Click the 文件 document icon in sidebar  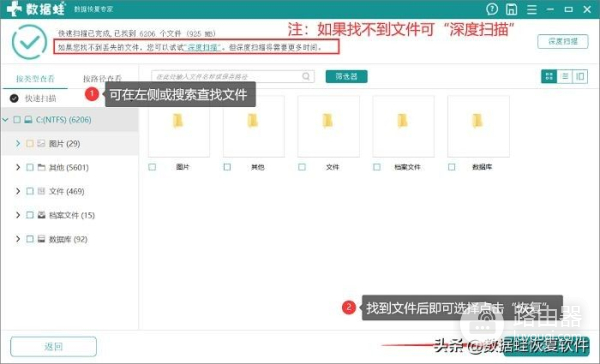(x=41, y=191)
